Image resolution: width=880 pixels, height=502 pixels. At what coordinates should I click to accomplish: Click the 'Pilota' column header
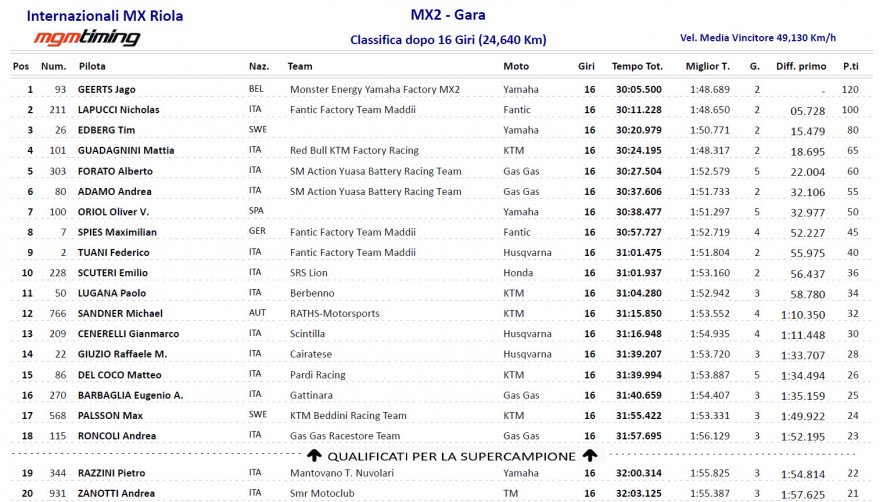(x=92, y=66)
